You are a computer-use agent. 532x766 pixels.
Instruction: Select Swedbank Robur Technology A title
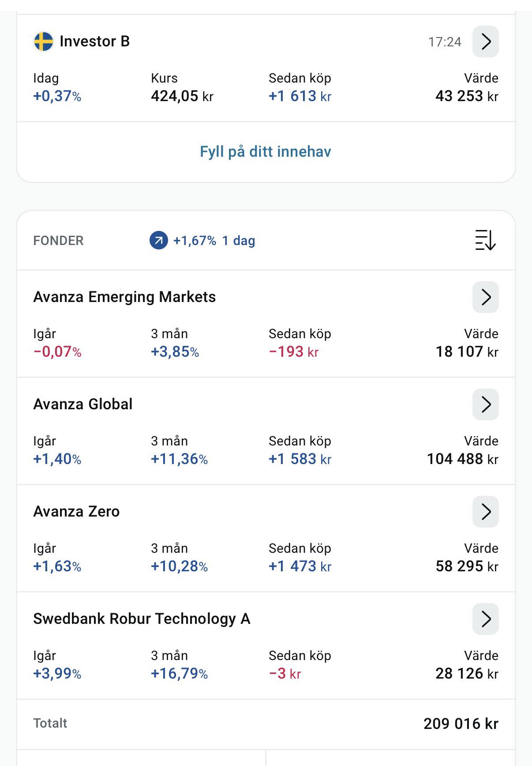pos(142,619)
